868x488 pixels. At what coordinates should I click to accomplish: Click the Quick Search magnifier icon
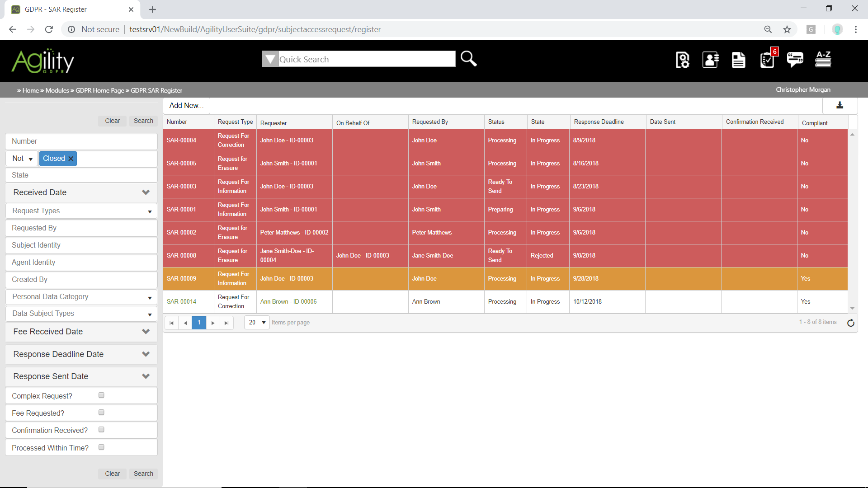point(468,59)
